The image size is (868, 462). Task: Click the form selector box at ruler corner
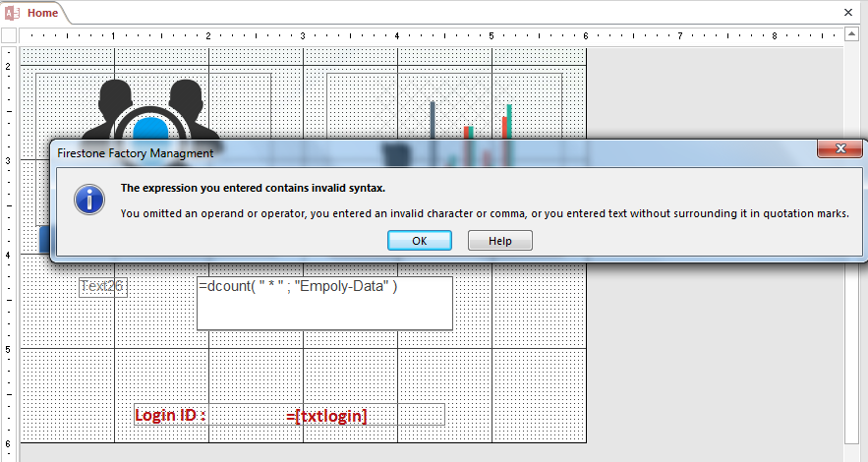pyautogui.click(x=9, y=35)
